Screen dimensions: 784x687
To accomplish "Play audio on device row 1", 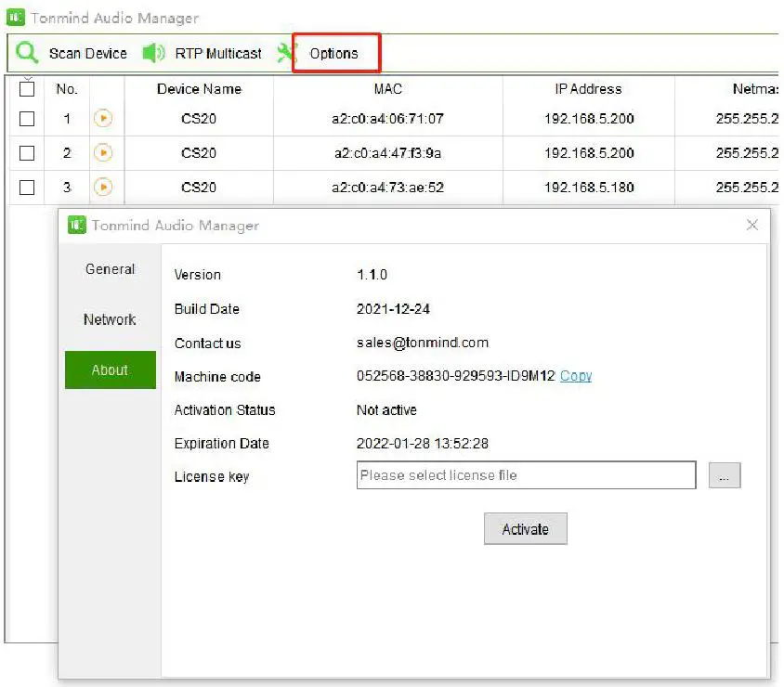I will pos(103,119).
